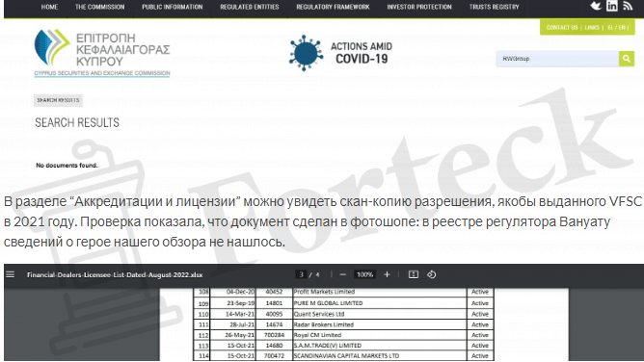
Task: Click the license number 700472 cell
Action: pyautogui.click(x=274, y=356)
